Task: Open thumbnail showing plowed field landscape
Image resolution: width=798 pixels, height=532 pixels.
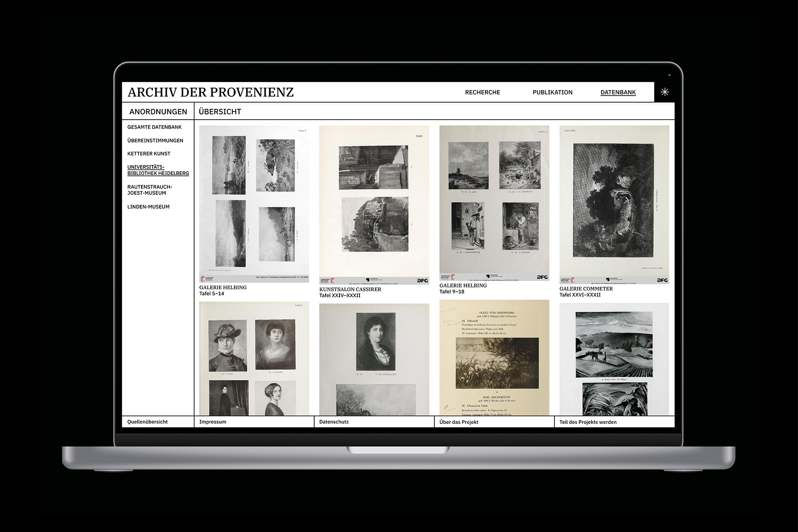Action: 614,360
